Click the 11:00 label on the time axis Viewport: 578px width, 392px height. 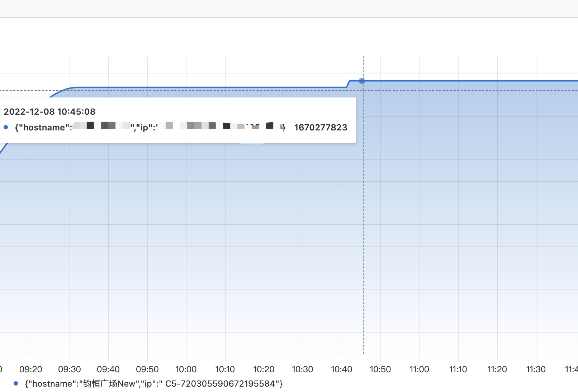coord(419,369)
